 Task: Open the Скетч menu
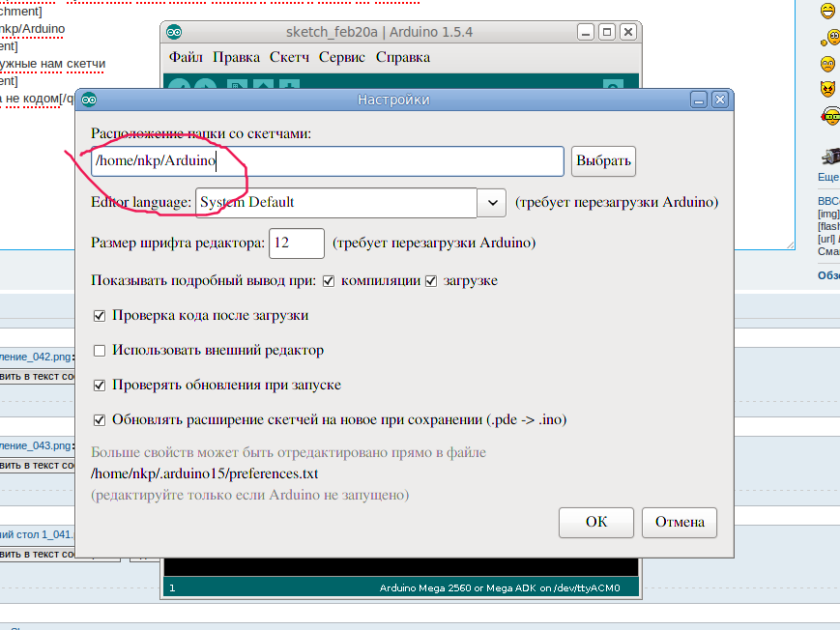click(289, 57)
